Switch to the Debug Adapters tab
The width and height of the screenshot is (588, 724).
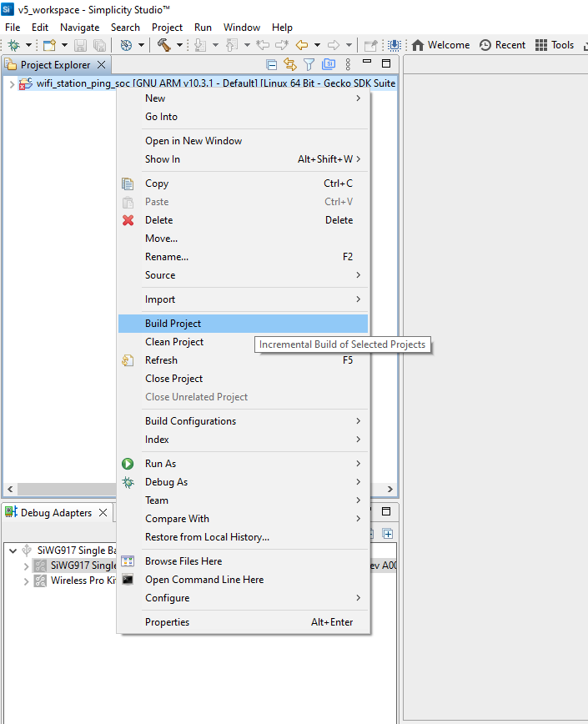55,513
